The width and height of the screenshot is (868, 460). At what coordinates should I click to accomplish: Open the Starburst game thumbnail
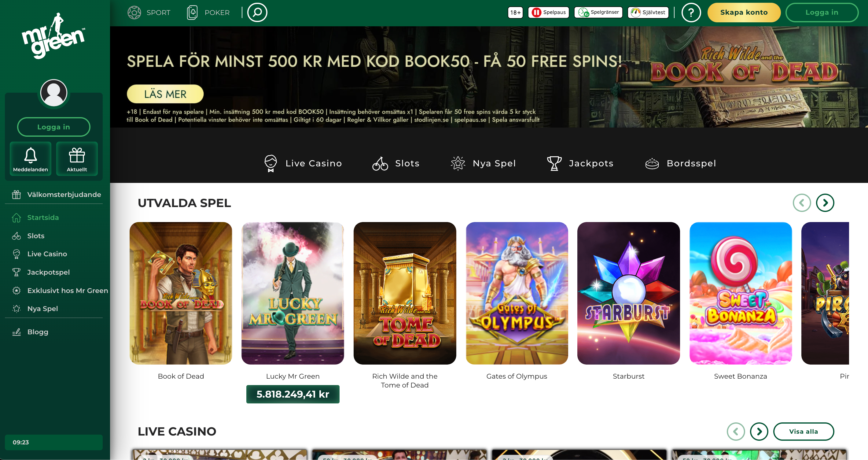628,293
